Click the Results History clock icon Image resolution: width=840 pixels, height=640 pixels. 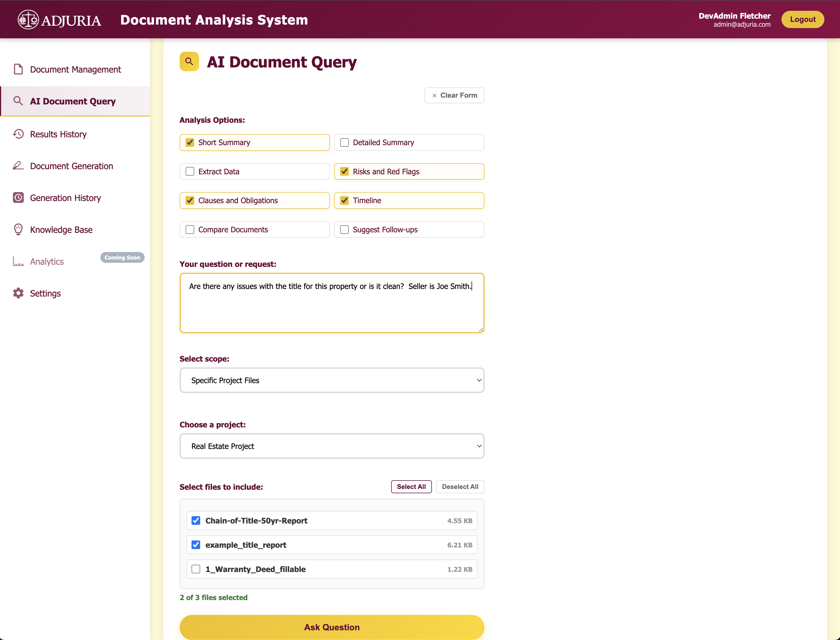pyautogui.click(x=18, y=134)
